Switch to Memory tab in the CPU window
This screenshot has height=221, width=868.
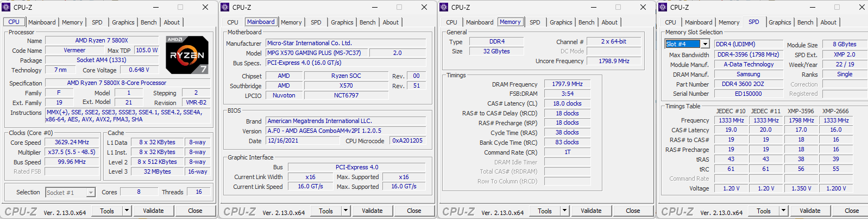[x=72, y=22]
